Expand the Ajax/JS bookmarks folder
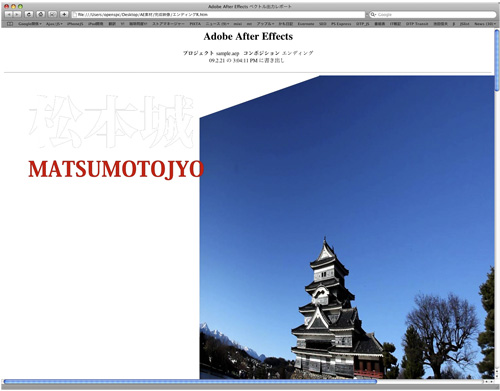This screenshot has width=500, height=391. 54,24
